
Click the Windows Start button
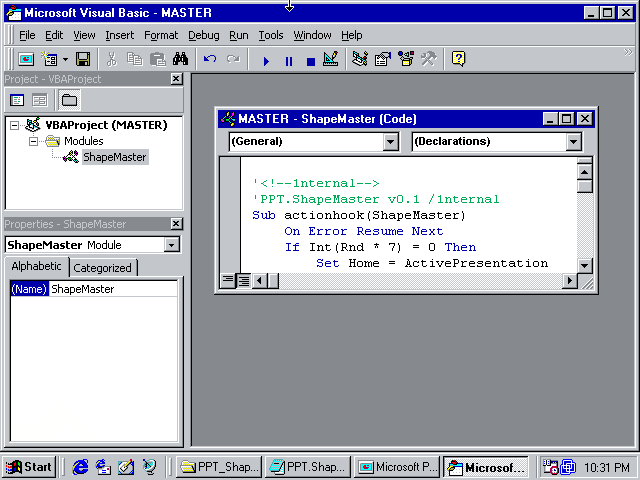pyautogui.click(x=29, y=467)
